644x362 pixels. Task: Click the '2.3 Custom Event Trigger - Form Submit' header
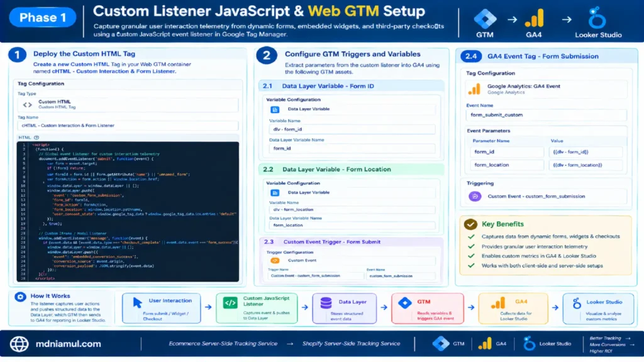[x=352, y=242]
